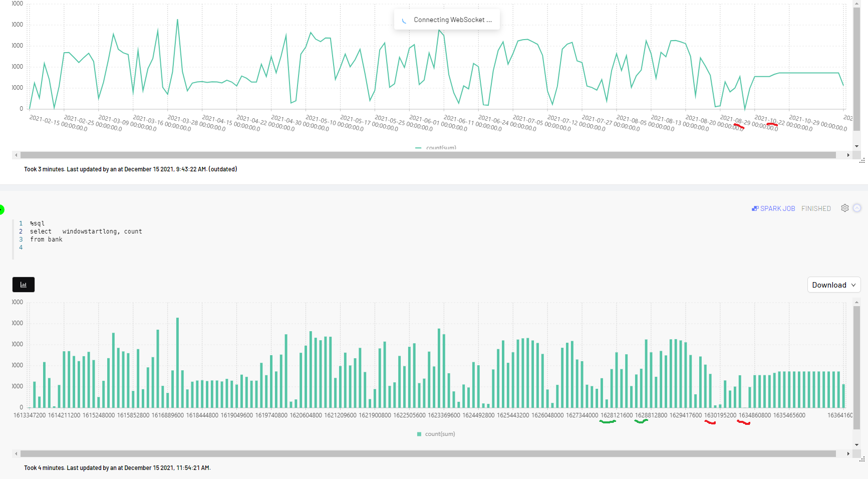The image size is (868, 479).
Task: Click the line chart left scroll arrow
Action: [16, 155]
